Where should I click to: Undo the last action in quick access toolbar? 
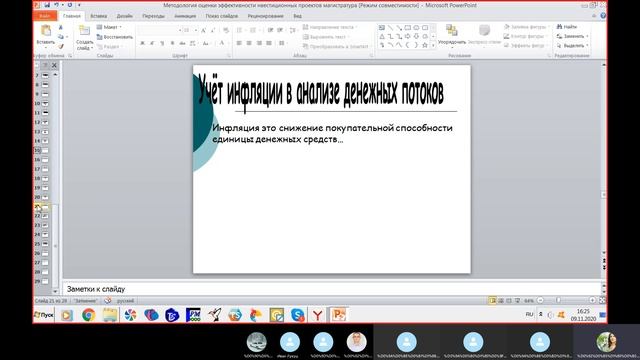(x=56, y=5)
